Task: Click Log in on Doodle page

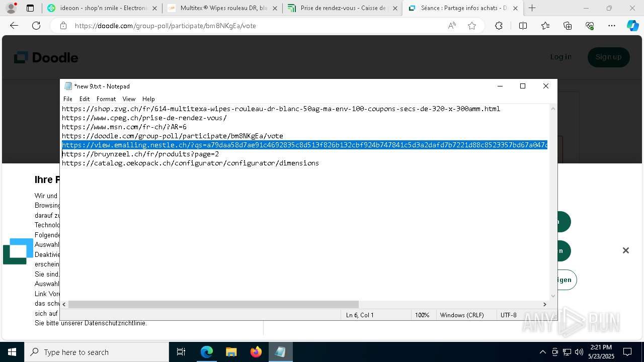Action: pyautogui.click(x=560, y=57)
